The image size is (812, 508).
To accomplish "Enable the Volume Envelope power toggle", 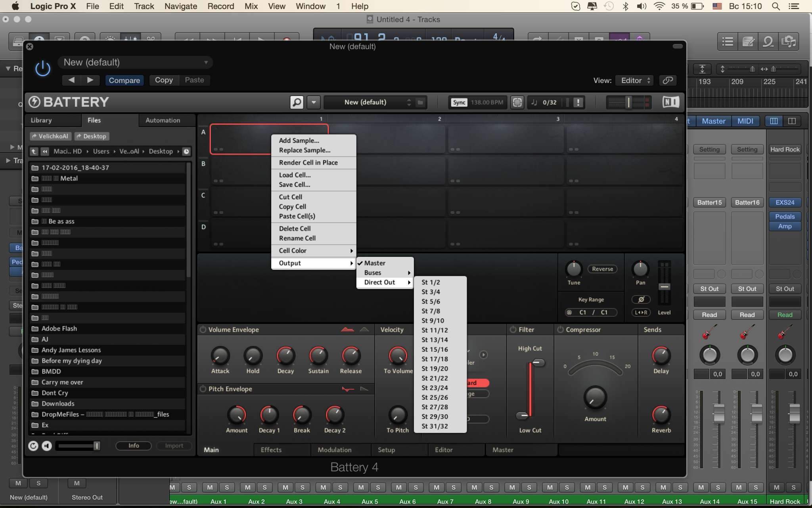I will (x=203, y=329).
